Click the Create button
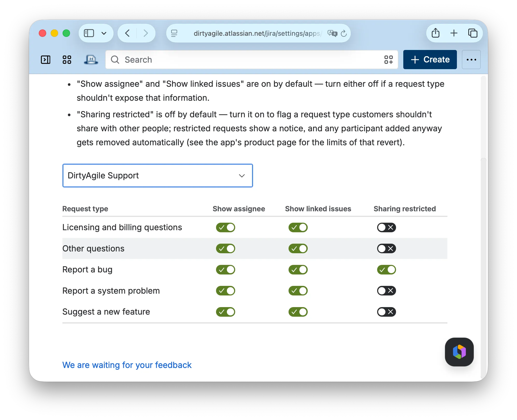 click(x=430, y=60)
